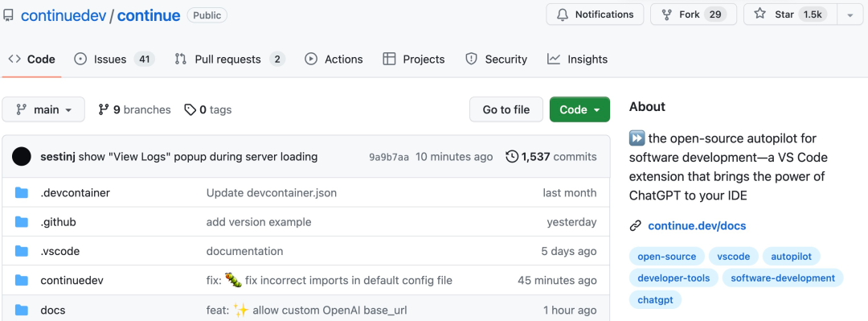Open the continue.dev/docs website link
The image size is (868, 321).
click(x=697, y=225)
